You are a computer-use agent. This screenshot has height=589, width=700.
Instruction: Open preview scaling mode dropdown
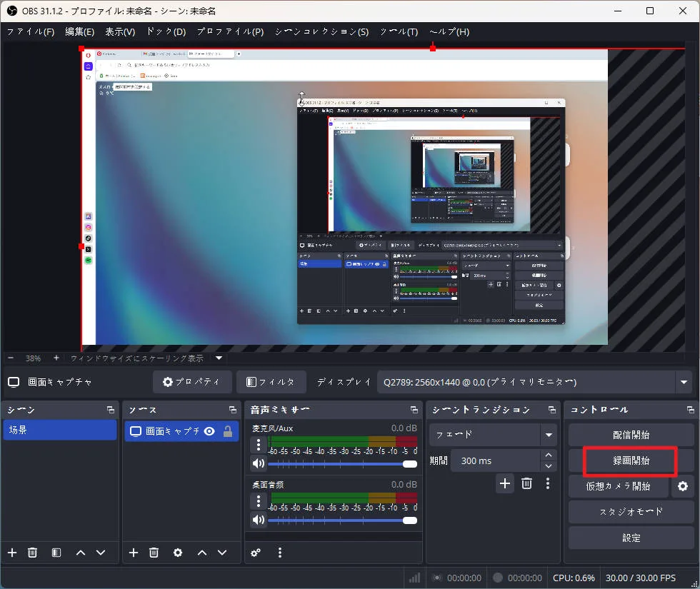click(219, 358)
